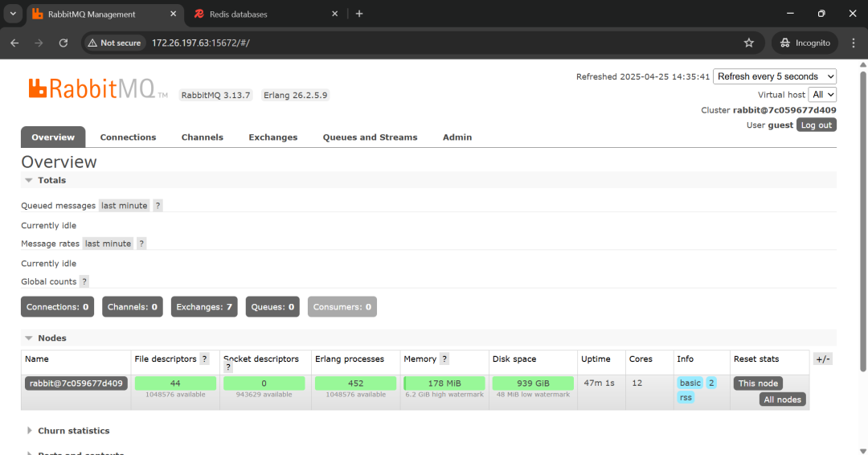Click the Uptime value 47m 1s

[599, 383]
